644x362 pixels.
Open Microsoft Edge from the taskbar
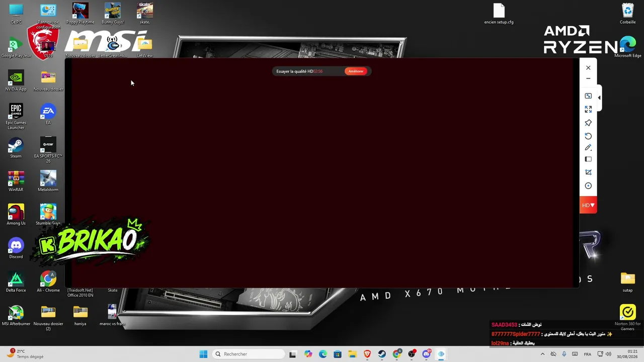pyautogui.click(x=323, y=354)
